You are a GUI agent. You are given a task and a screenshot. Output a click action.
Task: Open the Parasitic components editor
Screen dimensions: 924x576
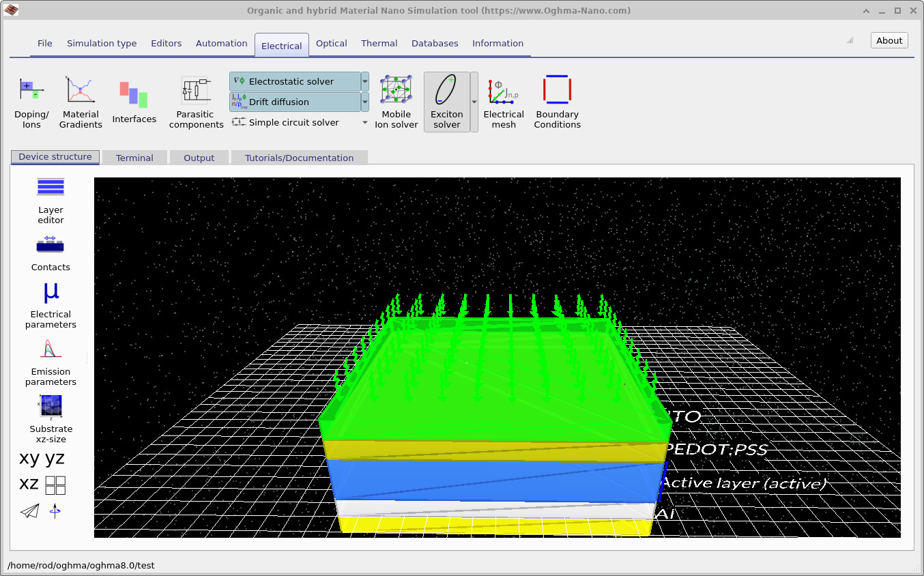pyautogui.click(x=196, y=99)
